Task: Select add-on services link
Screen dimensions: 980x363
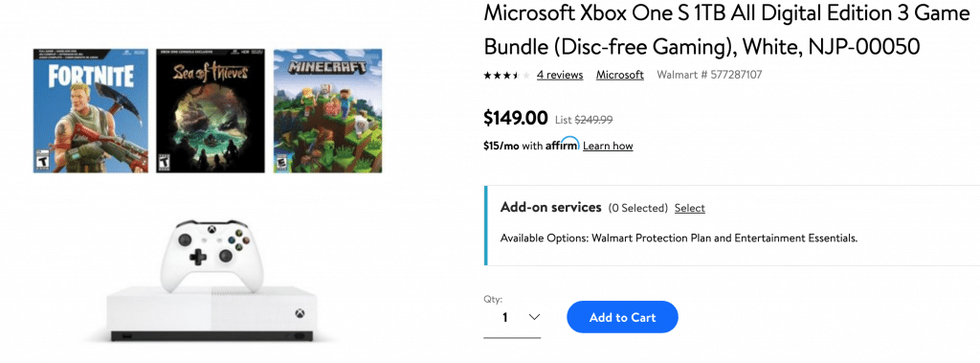Action: [x=690, y=208]
